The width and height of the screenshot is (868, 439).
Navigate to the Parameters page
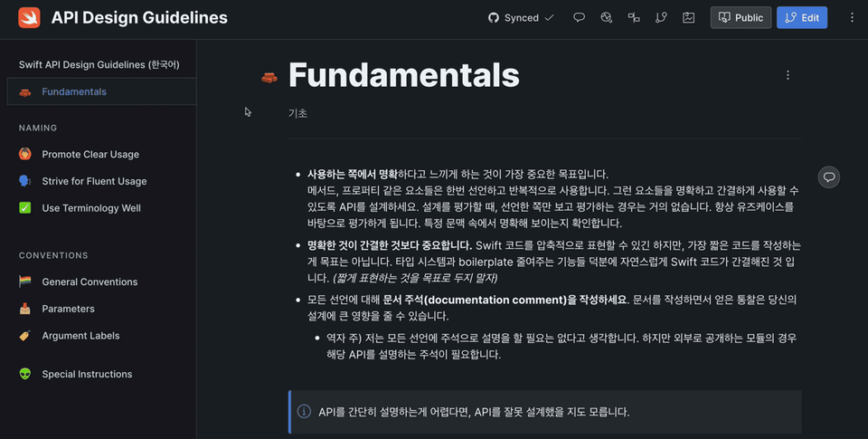[68, 309]
